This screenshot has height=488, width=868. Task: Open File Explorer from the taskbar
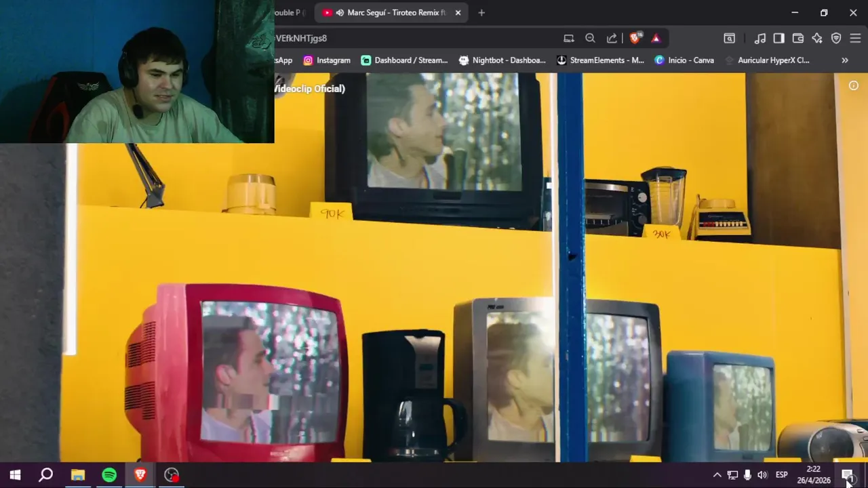pyautogui.click(x=78, y=475)
